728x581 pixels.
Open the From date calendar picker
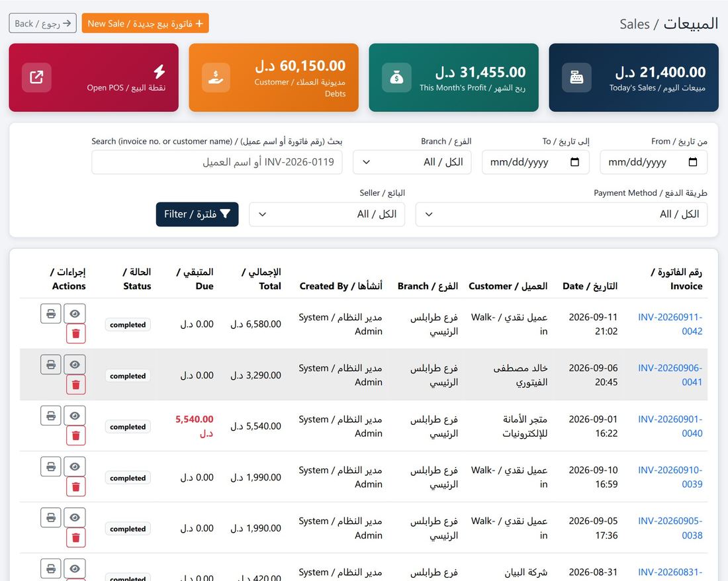[x=693, y=162]
